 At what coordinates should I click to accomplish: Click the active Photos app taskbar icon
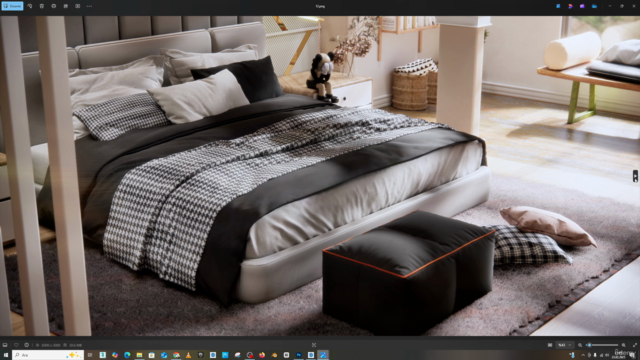pos(323,355)
